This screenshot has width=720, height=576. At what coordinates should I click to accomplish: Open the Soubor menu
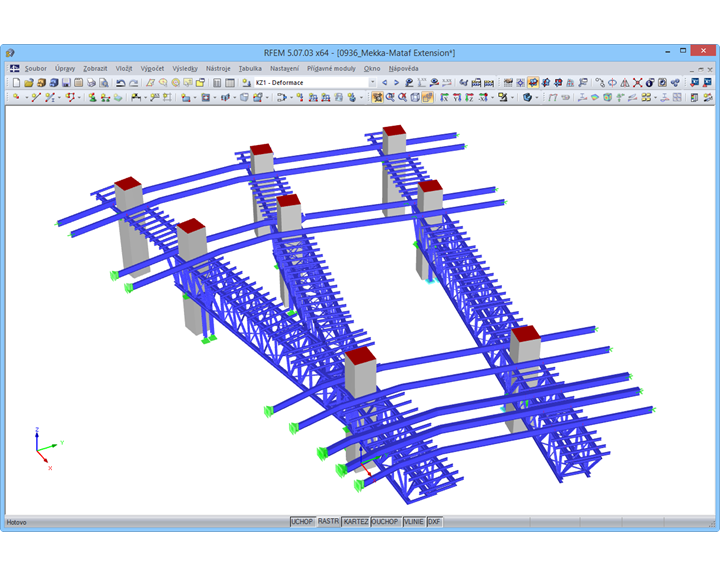click(x=35, y=68)
